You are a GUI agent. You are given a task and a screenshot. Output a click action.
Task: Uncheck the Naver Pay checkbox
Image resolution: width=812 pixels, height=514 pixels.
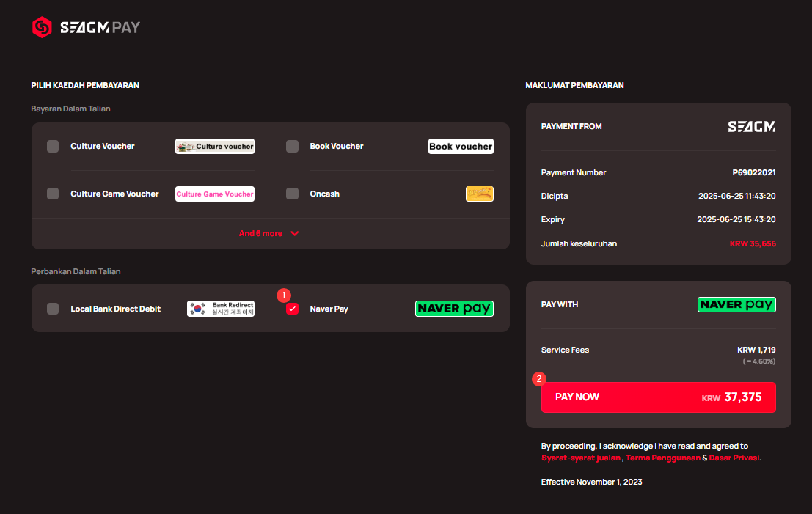pyautogui.click(x=292, y=309)
